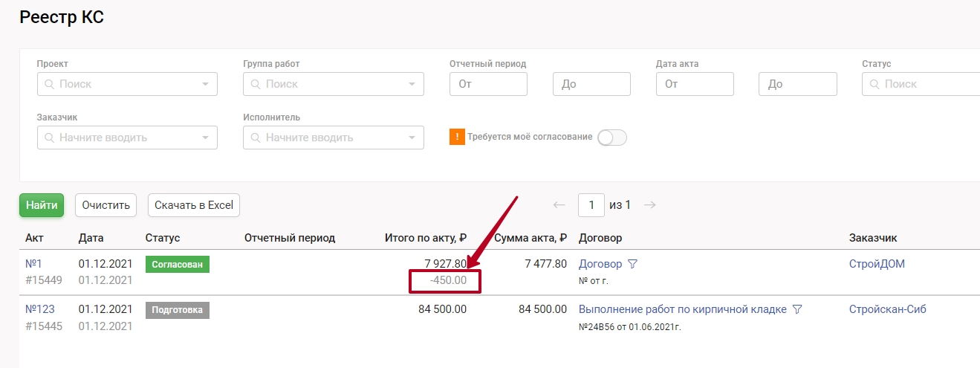Screen dimensions: 980x368
Task: Download registry with Скачать в Excel
Action: tap(193, 205)
